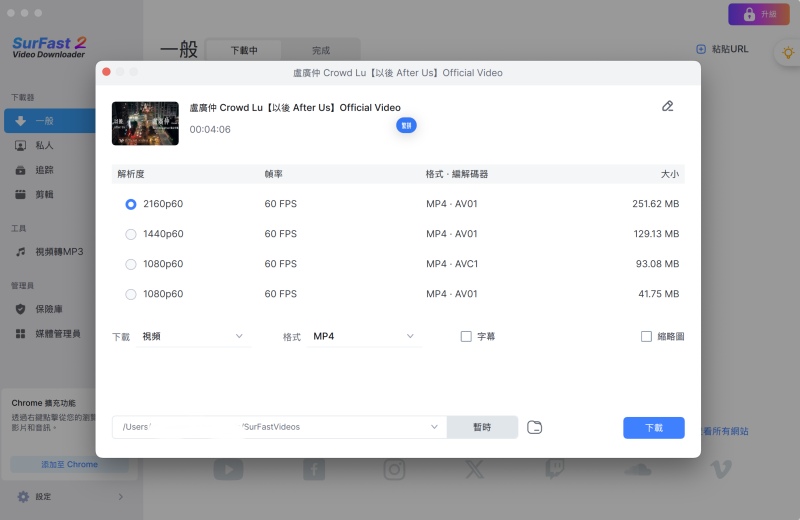Click the SurFast 2 Video Downloader logo

49,47
